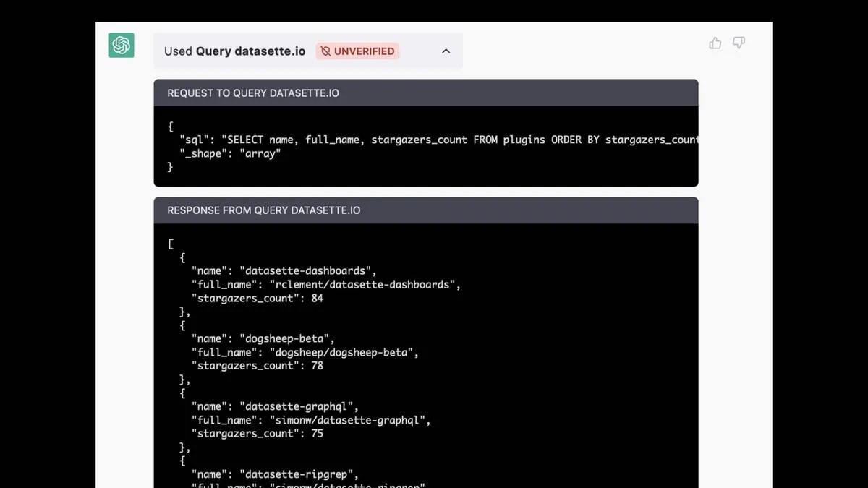Click the "_shape": "array" line

(x=230, y=153)
